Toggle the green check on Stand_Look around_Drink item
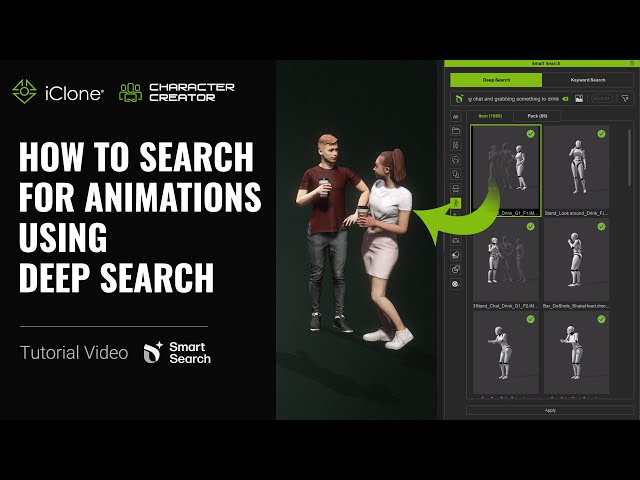This screenshot has width=640, height=480. coord(601,133)
